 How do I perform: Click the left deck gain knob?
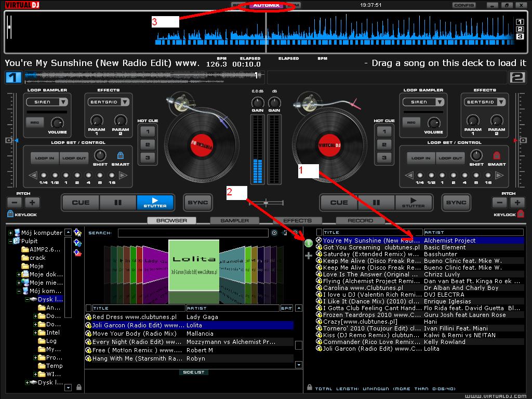tap(258, 102)
